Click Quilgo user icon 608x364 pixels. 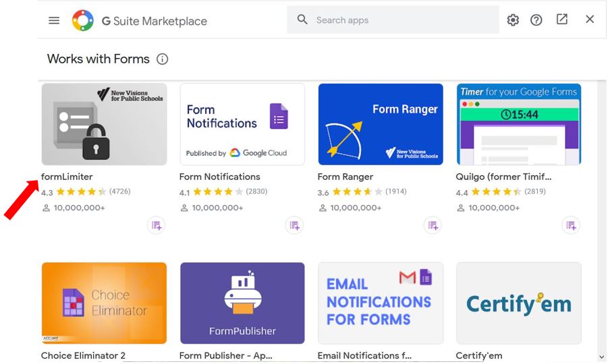point(461,208)
